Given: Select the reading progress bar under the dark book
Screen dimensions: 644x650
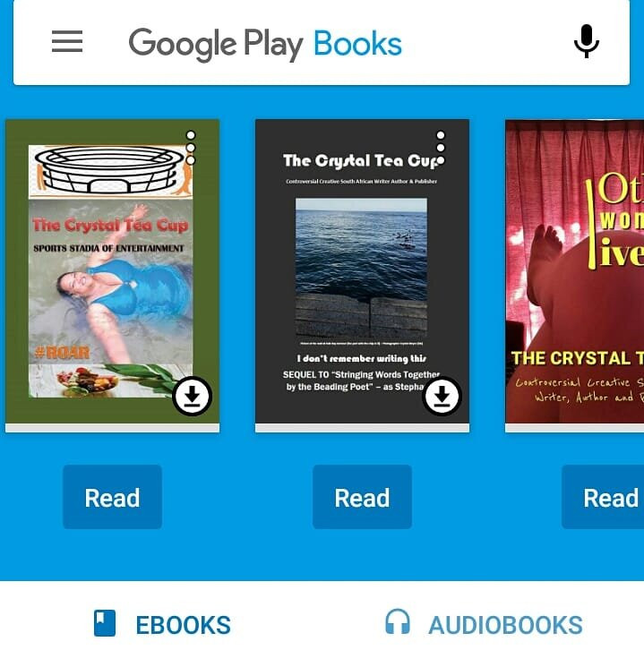Looking at the screenshot, I should coord(362,428).
